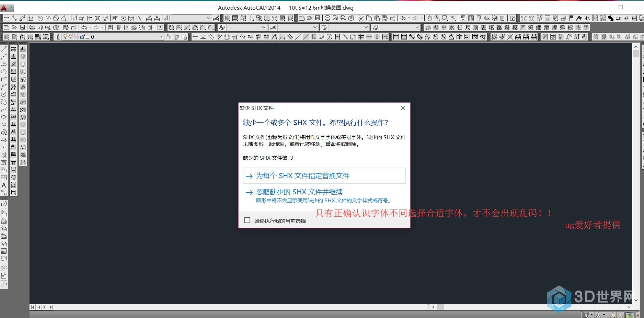Open the Hatch tool
Viewport: 644px width, 318px height.
(4, 155)
